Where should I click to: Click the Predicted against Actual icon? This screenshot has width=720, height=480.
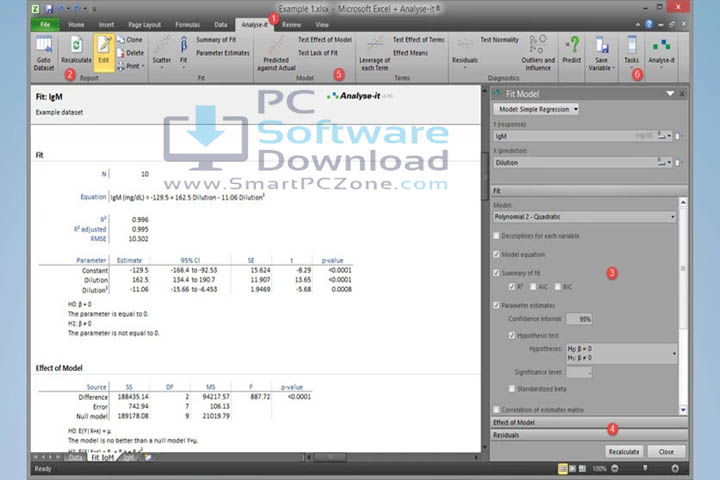pyautogui.click(x=276, y=53)
